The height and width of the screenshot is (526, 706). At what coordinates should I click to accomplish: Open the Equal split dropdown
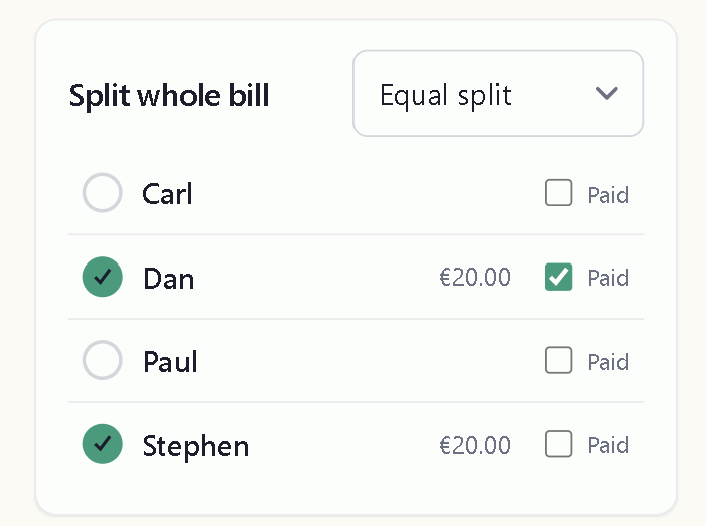click(498, 93)
